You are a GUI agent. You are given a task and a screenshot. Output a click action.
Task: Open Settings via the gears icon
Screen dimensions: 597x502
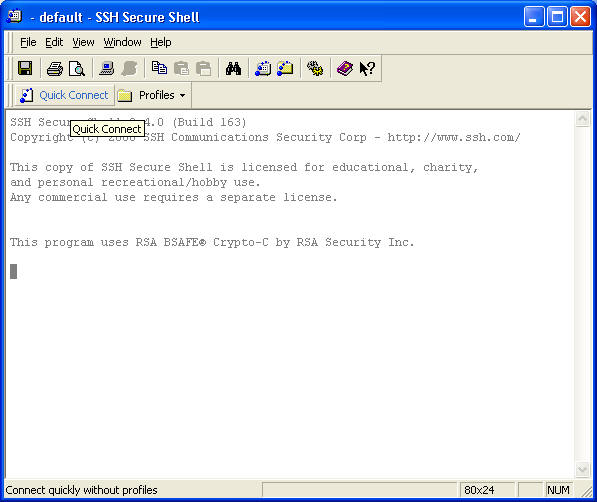315,69
